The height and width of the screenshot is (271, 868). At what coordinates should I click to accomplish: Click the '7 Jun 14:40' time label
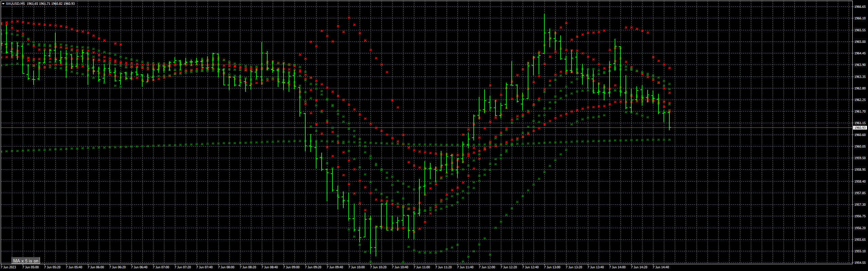[x=661, y=267]
